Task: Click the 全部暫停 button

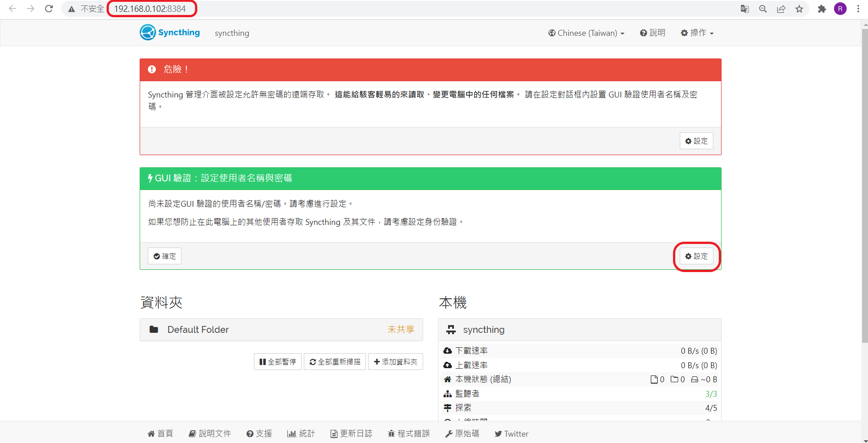Action: (x=278, y=362)
